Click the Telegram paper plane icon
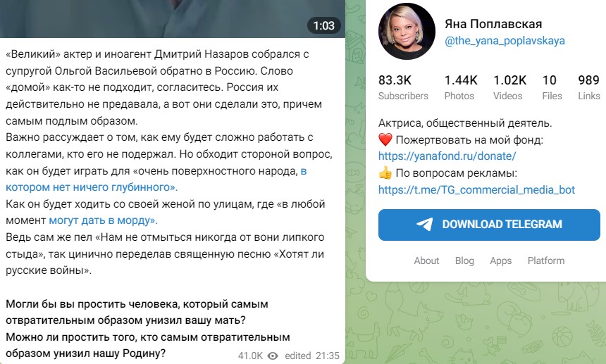The image size is (606, 364). coord(424,225)
